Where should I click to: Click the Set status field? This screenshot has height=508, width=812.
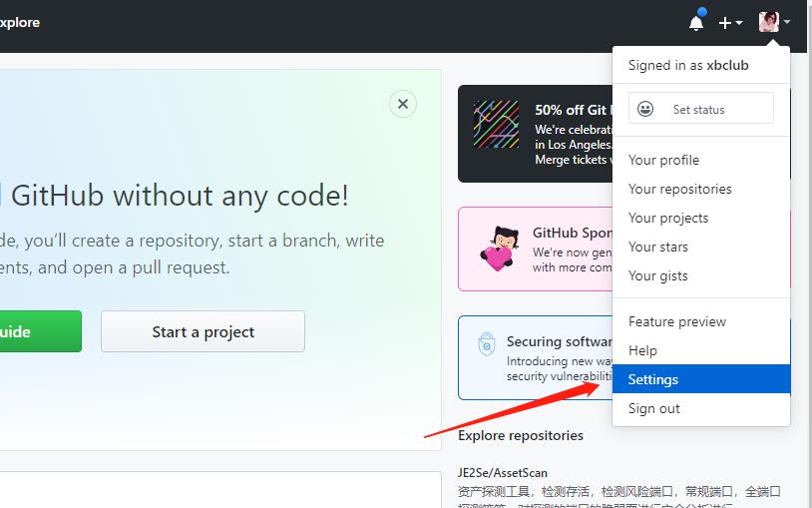[x=701, y=109]
